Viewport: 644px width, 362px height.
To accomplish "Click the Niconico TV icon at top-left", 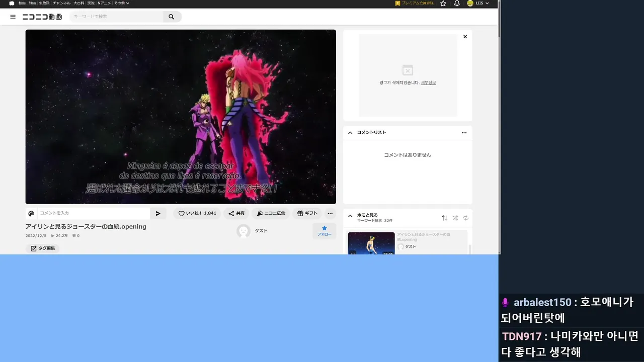I will pyautogui.click(x=12, y=3).
